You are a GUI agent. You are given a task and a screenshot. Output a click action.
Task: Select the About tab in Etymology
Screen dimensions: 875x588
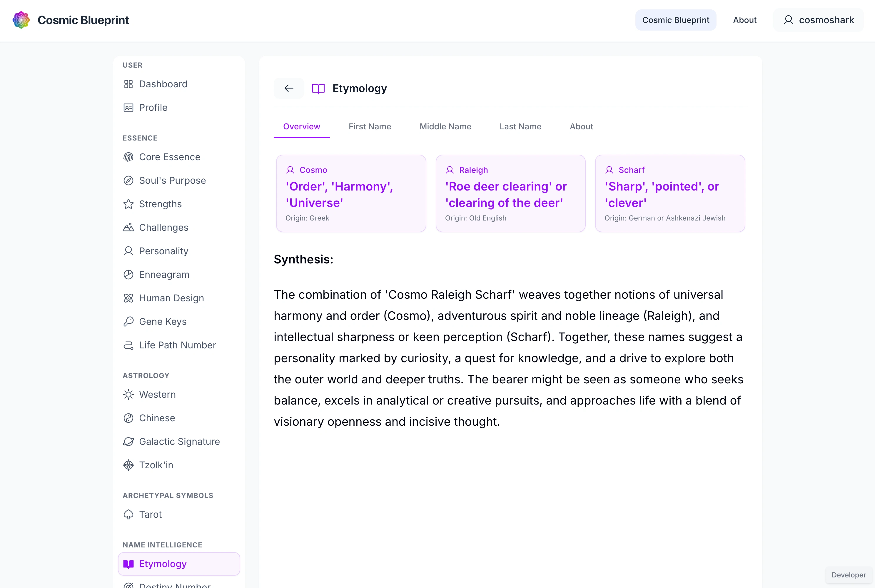click(x=581, y=127)
